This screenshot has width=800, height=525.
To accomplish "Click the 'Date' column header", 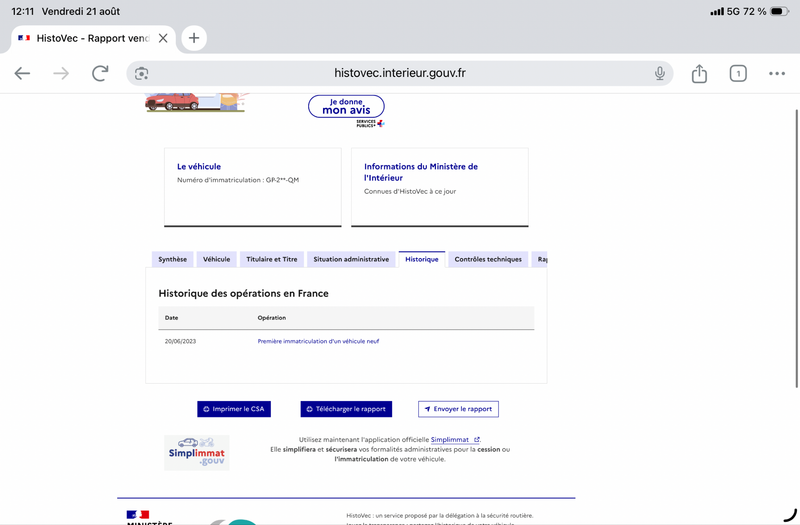I will tap(171, 317).
